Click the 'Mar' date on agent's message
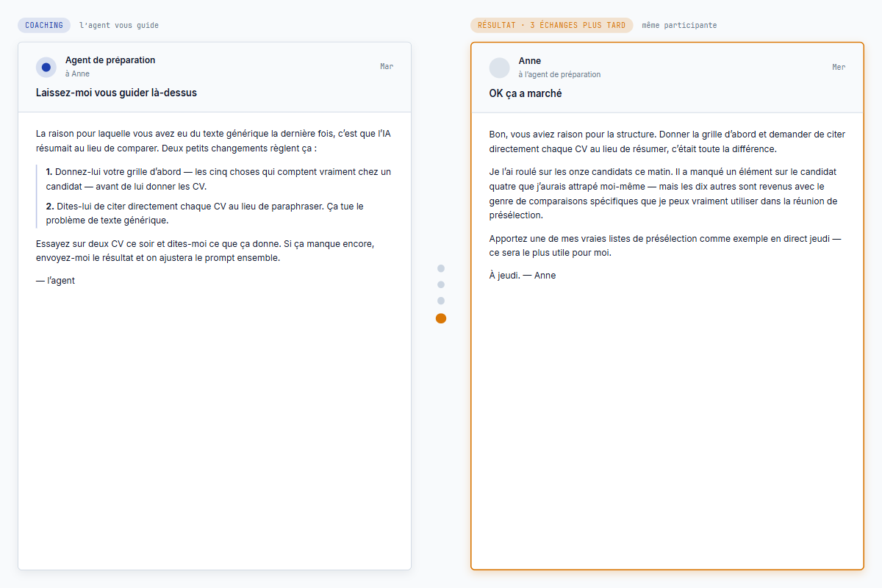This screenshot has width=882, height=588. click(387, 66)
